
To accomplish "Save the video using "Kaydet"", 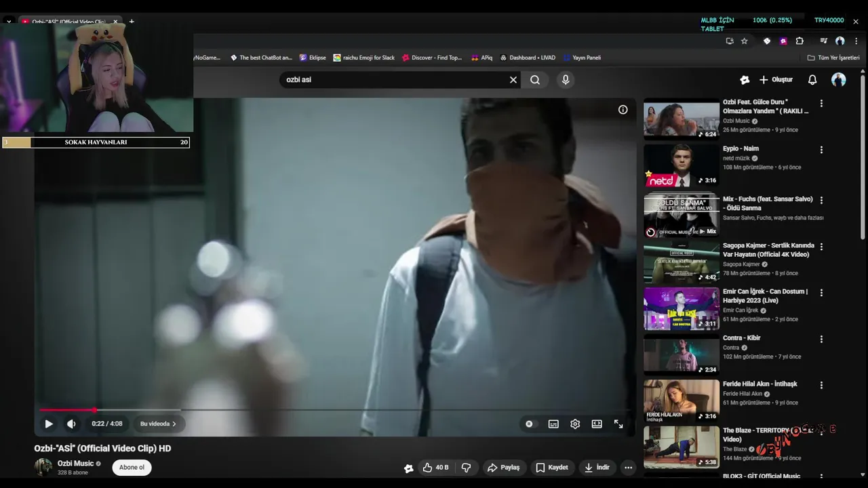I will [x=552, y=468].
